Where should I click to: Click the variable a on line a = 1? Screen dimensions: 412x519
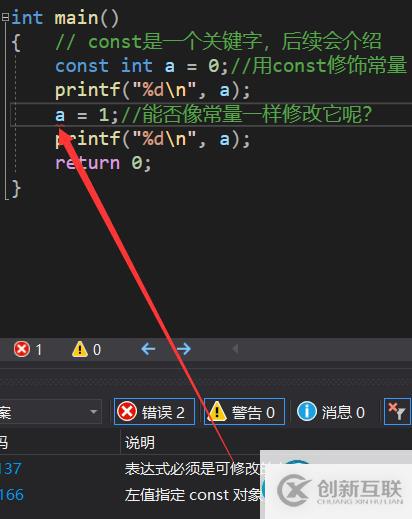pos(60,115)
